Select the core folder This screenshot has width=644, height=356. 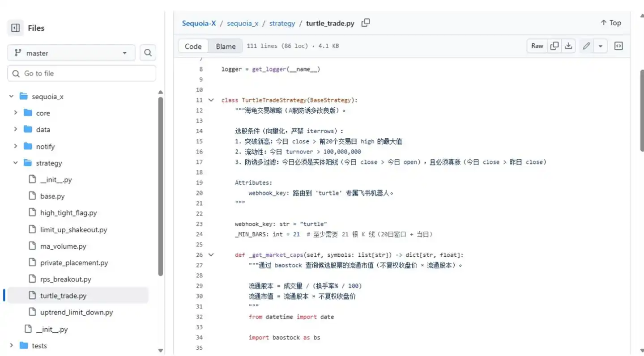[43, 113]
